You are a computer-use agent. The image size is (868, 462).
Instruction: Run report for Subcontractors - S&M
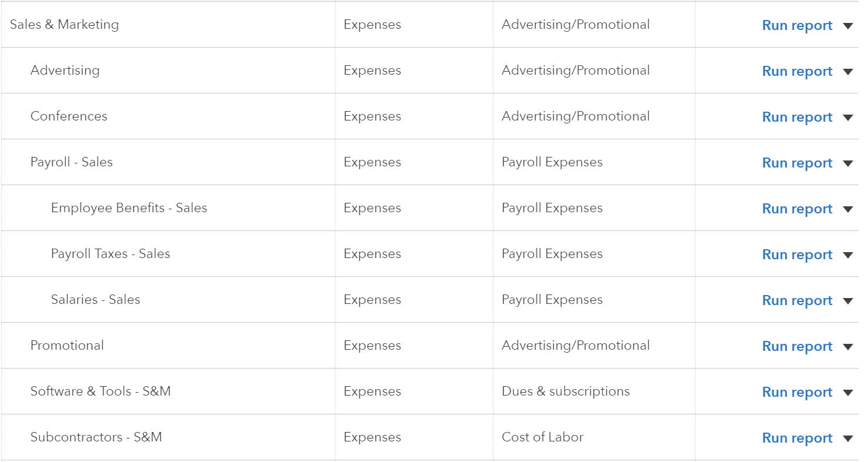797,438
